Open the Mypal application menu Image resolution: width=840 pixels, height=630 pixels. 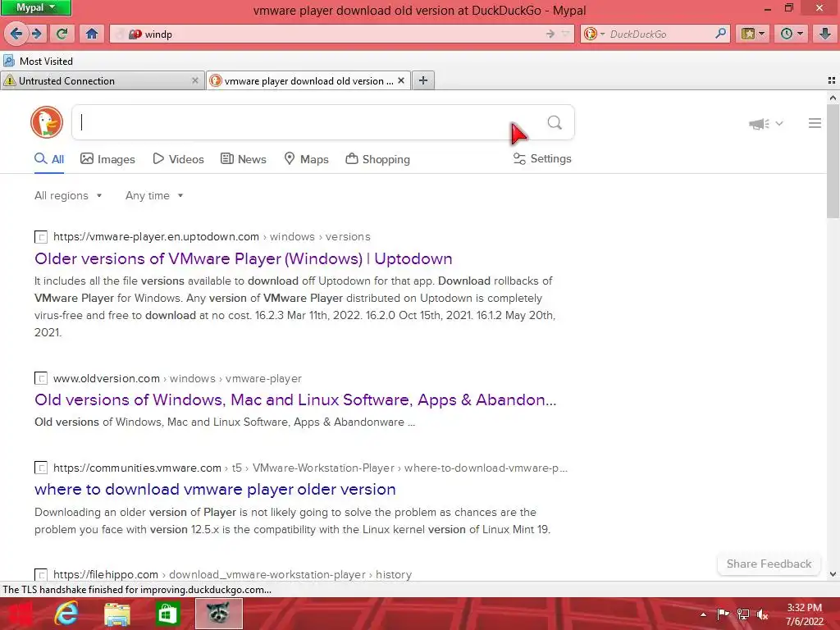(x=36, y=7)
